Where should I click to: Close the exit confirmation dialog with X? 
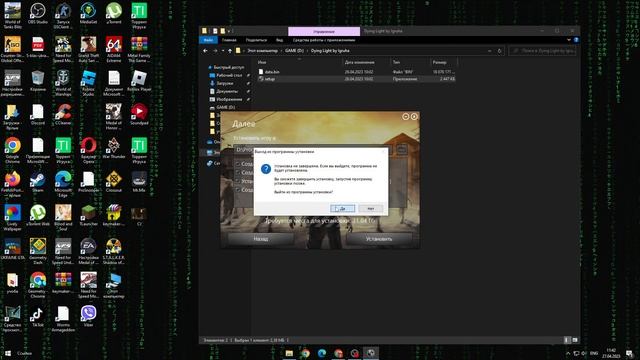383,151
